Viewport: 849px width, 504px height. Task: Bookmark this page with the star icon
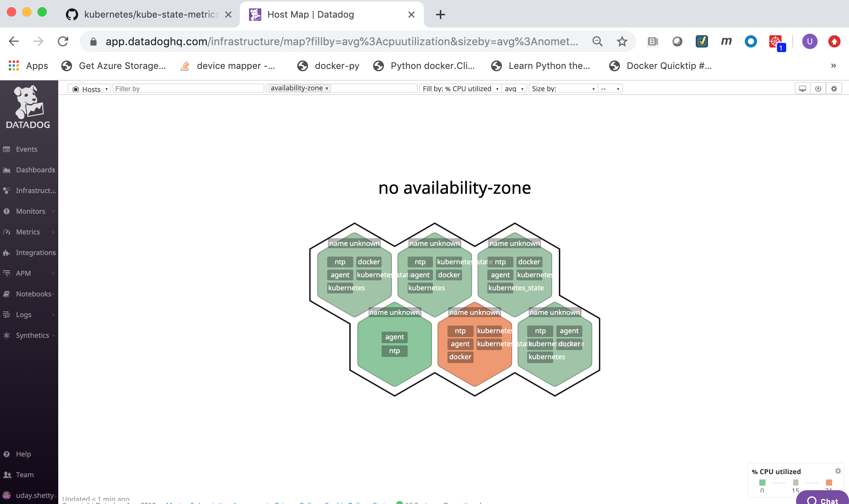[x=622, y=41]
